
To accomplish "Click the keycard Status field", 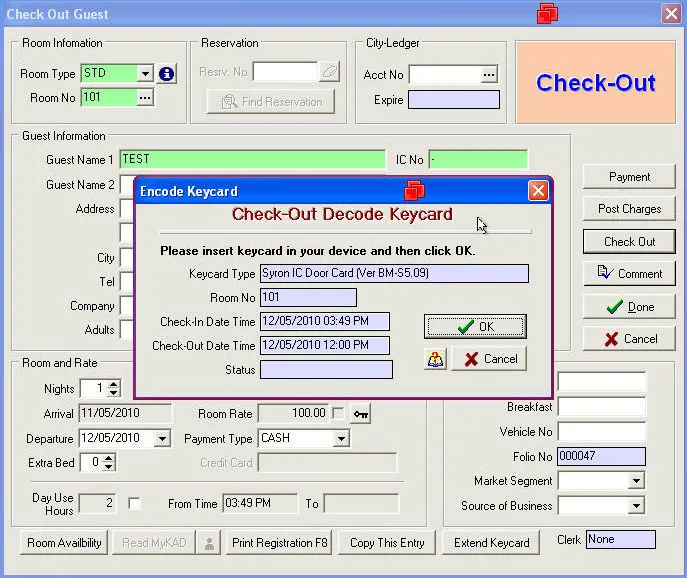I will 326,369.
